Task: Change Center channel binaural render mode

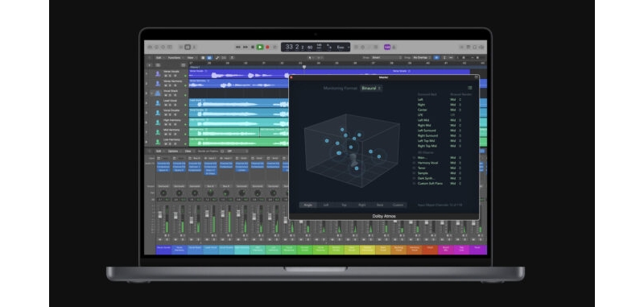Action: [456, 110]
